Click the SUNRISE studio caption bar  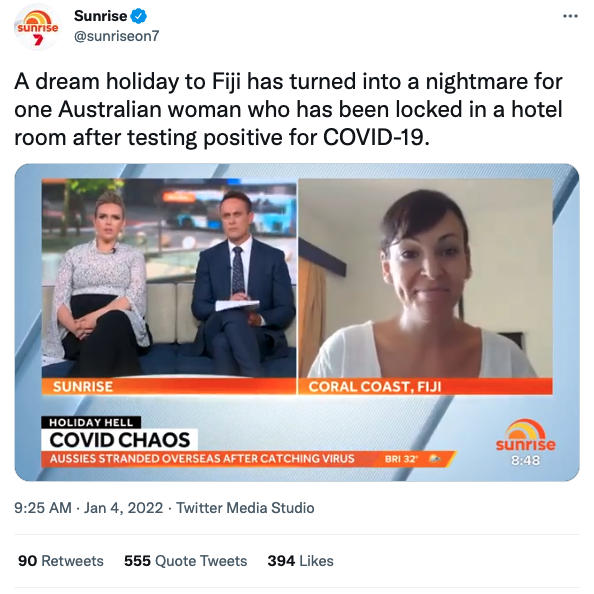click(169, 386)
